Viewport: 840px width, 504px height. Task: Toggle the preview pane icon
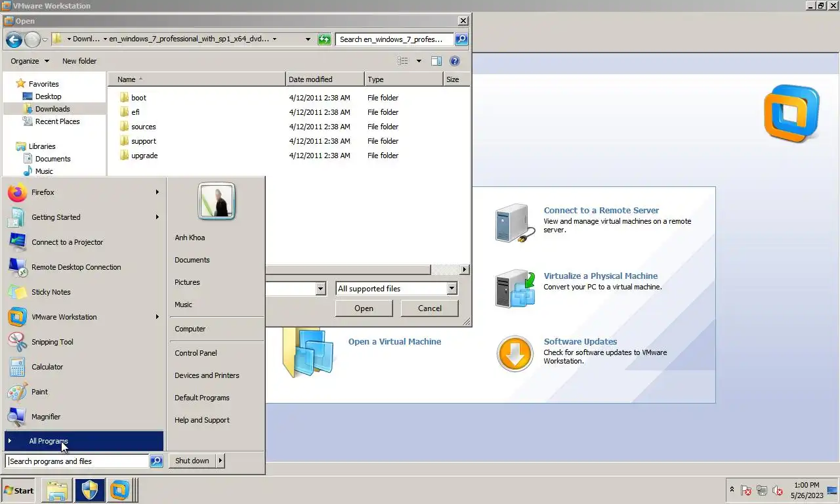[x=436, y=61]
